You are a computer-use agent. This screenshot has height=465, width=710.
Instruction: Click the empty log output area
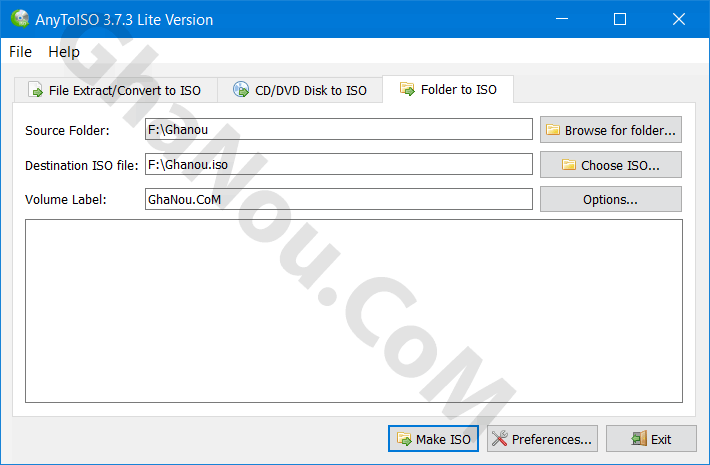[354, 311]
